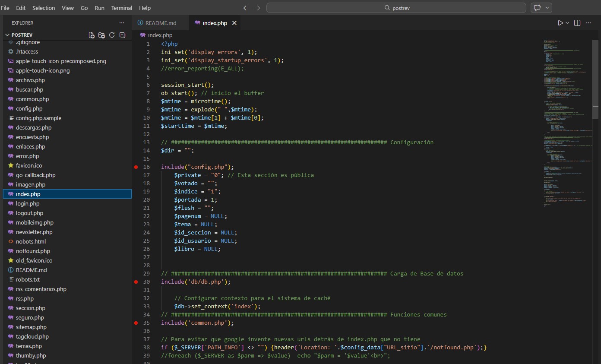The width and height of the screenshot is (601, 364).
Task: Close the index.php editor tab
Action: (234, 23)
